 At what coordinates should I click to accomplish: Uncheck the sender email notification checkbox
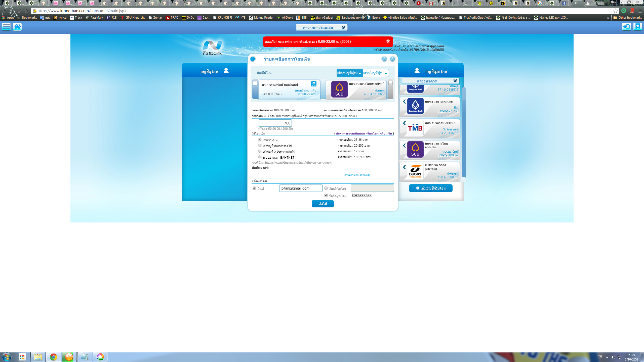coord(254,188)
